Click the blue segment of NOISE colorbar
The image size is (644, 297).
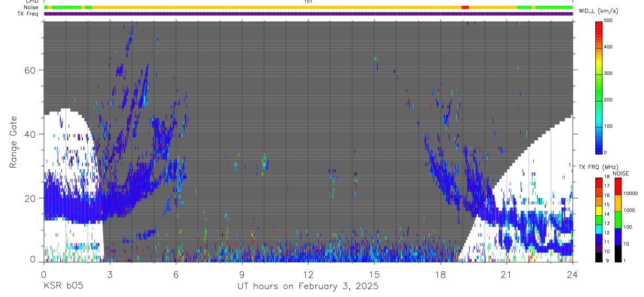click(618, 236)
